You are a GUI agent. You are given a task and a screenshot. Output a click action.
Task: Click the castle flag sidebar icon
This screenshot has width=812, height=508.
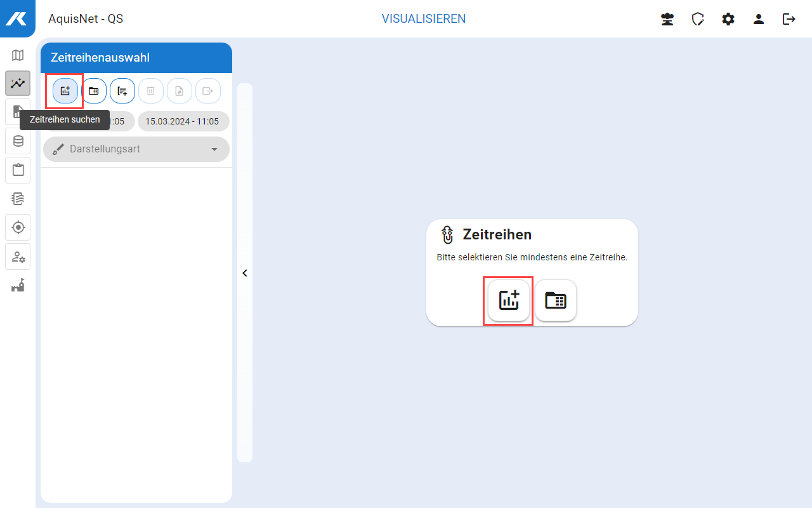coord(18,285)
